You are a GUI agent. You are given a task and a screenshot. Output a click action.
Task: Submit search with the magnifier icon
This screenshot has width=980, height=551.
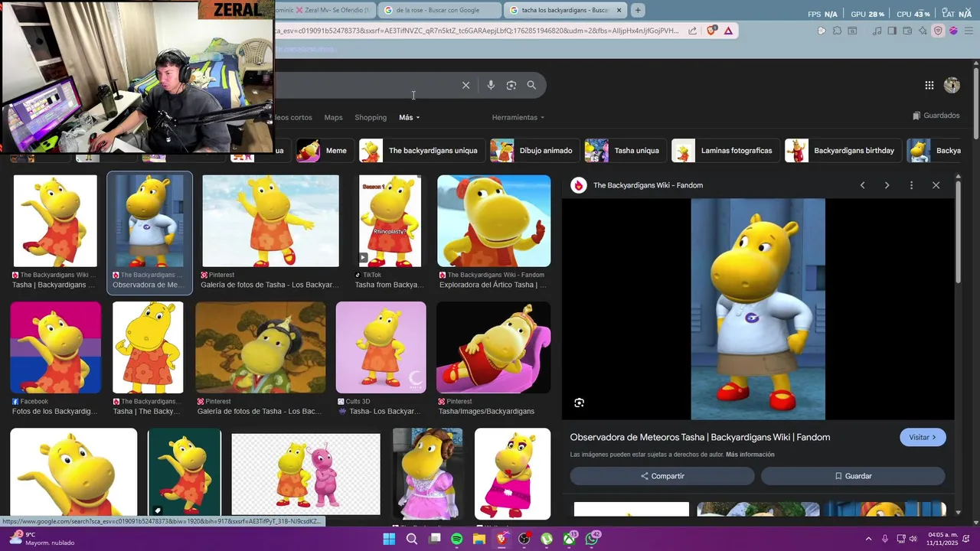point(531,85)
